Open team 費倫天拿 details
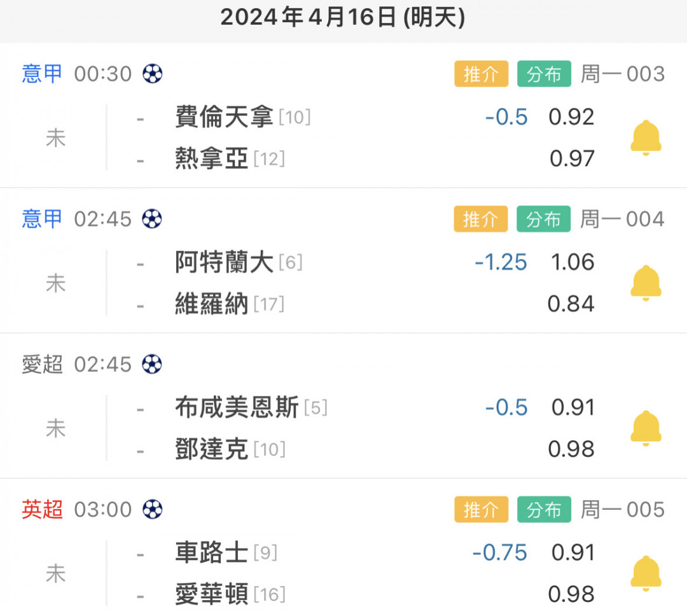The image size is (687, 616). 225,117
